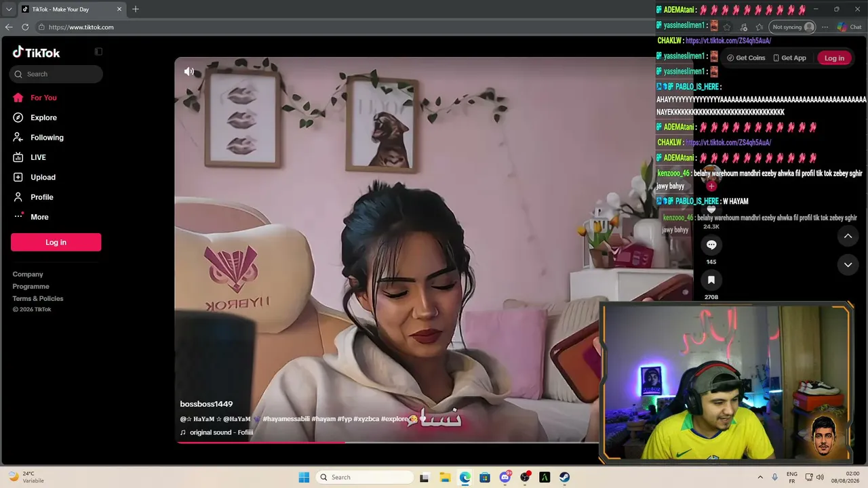
Task: Click the top-right Log in button
Action: [834, 58]
